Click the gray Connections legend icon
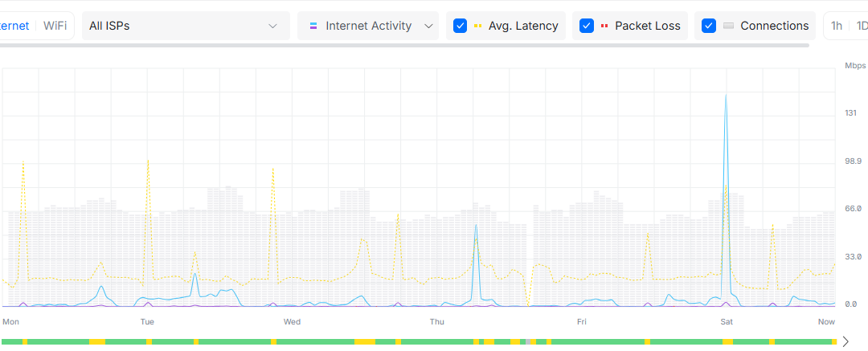 pos(728,26)
